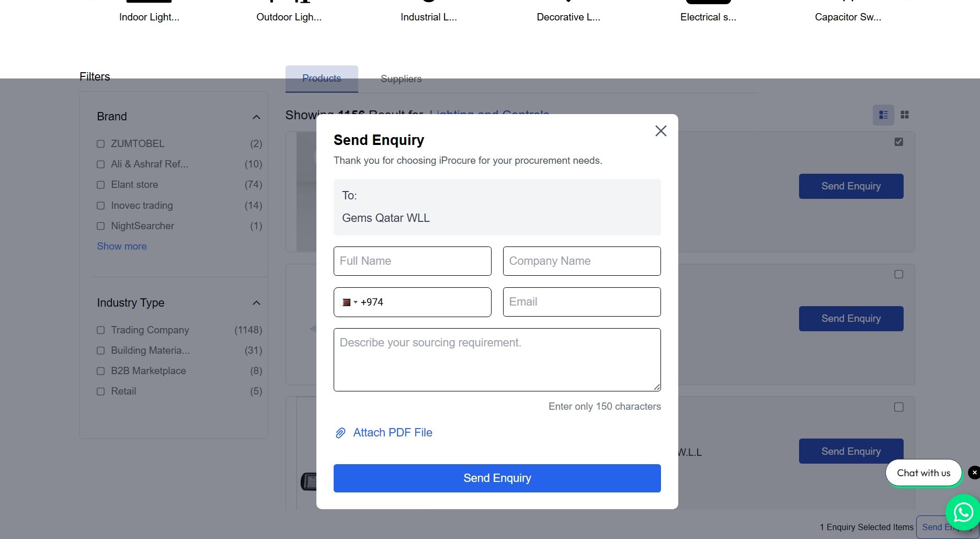This screenshot has height=539, width=980.
Task: Open WhatsApp chat bubble
Action: (x=963, y=512)
